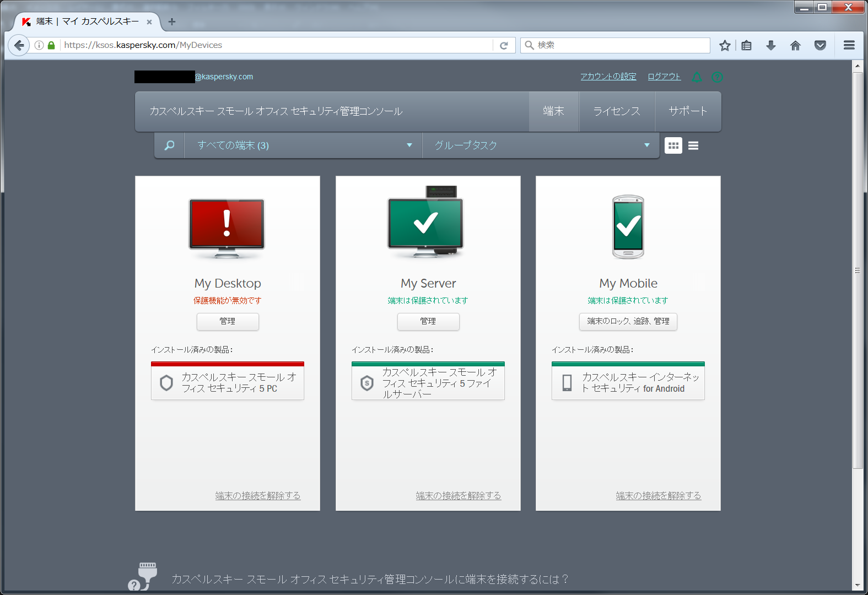Bookmark this page with the star icon
This screenshot has height=595, width=868.
tap(725, 45)
